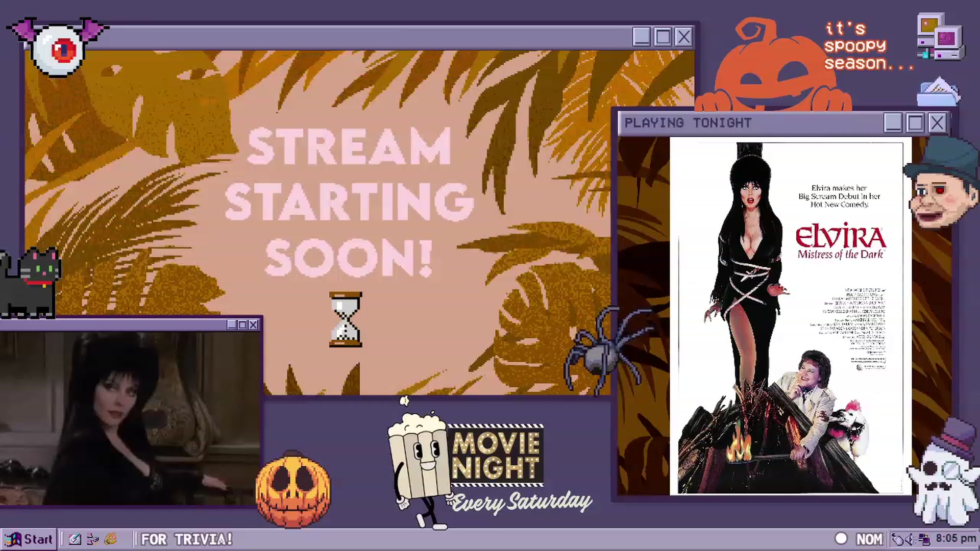Open the retro computer desktop icon
Screen dimensions: 980x551
940,37
